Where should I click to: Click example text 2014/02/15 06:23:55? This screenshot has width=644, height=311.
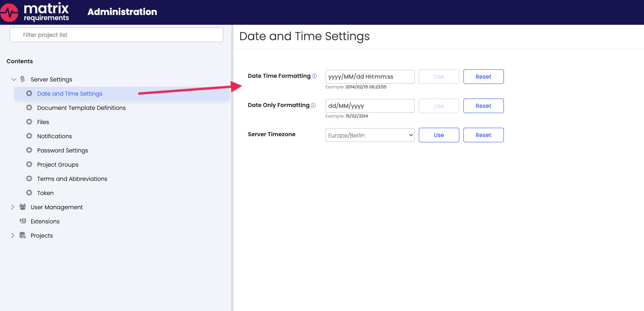[x=366, y=87]
